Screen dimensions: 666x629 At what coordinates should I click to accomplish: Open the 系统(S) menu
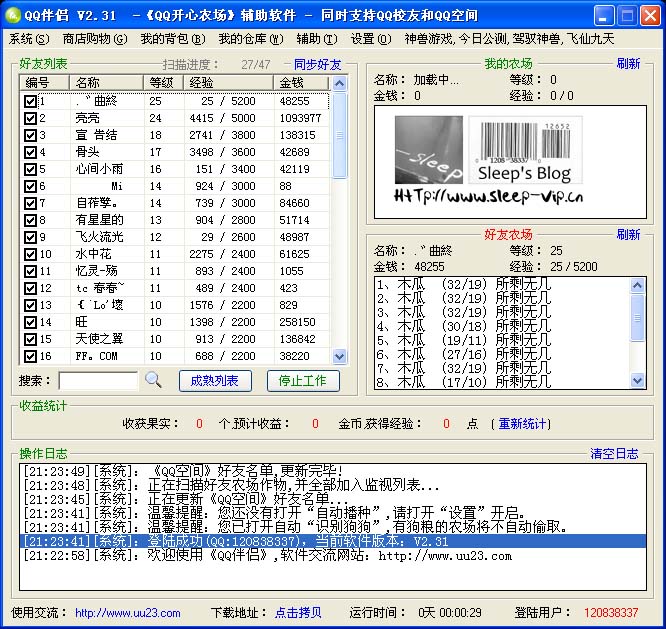(x=28, y=39)
